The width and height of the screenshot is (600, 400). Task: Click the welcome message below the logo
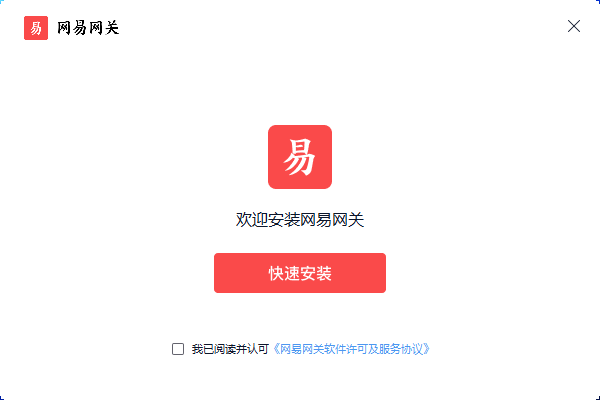300,220
